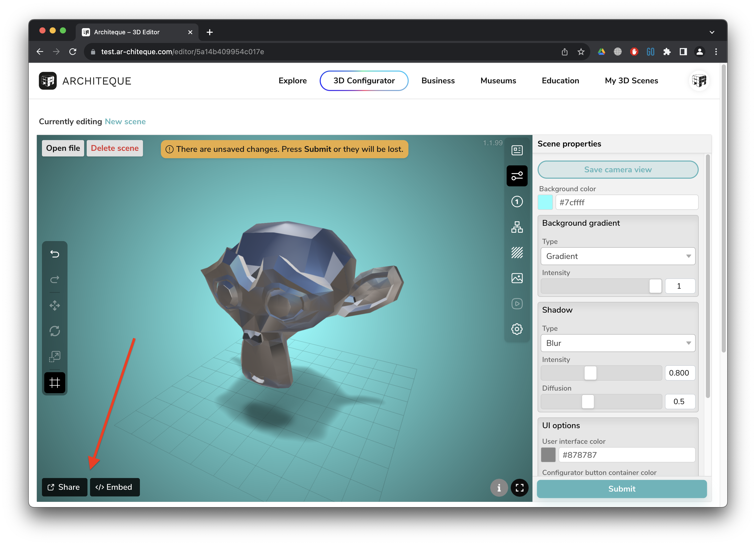This screenshot has width=756, height=545.
Task: Open the Explore navigation item
Action: pyautogui.click(x=292, y=81)
